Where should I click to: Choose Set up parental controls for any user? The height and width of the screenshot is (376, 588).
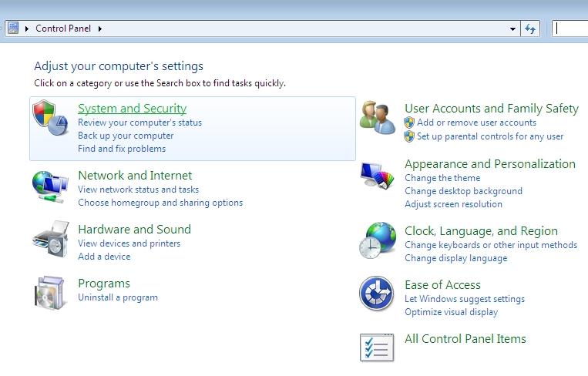[490, 136]
